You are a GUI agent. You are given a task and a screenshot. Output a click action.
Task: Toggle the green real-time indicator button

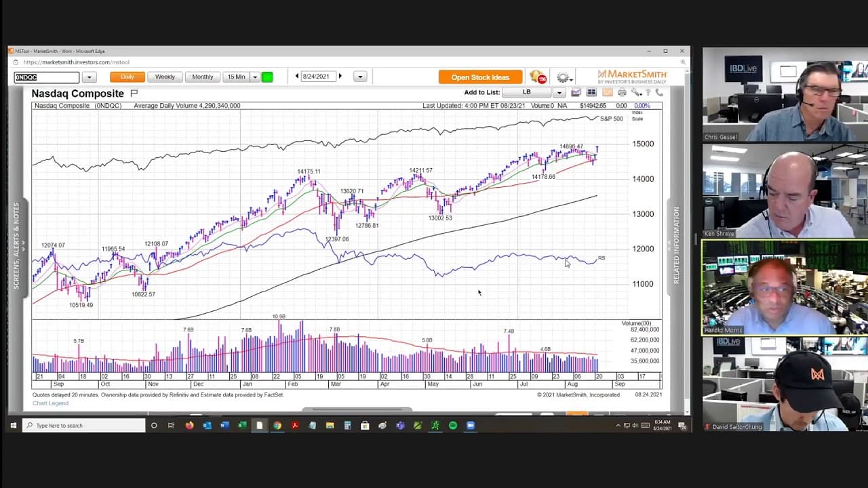[x=267, y=77]
